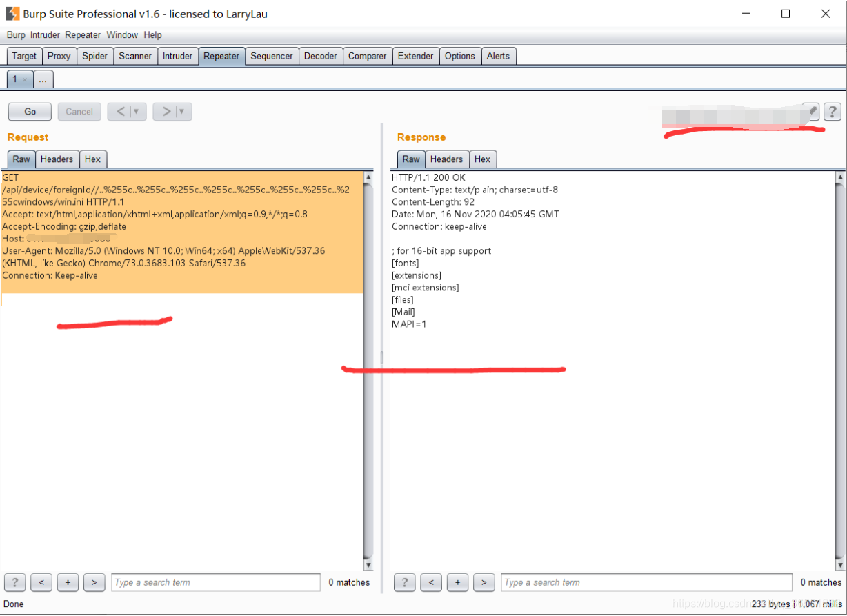Open Repeater help question mark icon
The width and height of the screenshot is (847, 616).
(833, 112)
